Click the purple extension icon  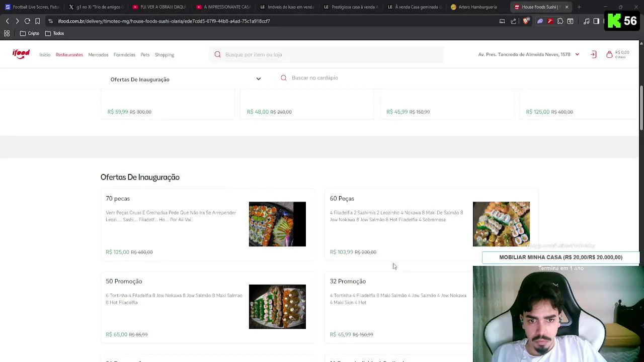tap(540, 21)
